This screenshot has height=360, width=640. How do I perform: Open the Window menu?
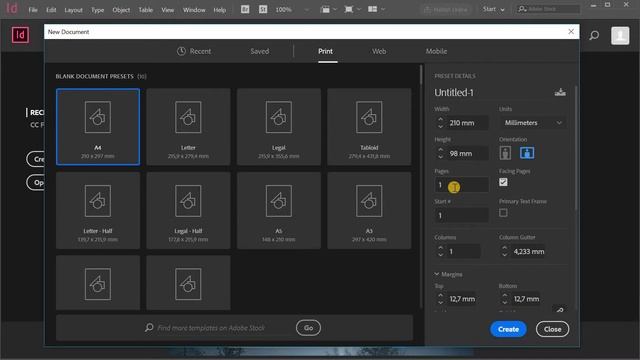click(194, 10)
